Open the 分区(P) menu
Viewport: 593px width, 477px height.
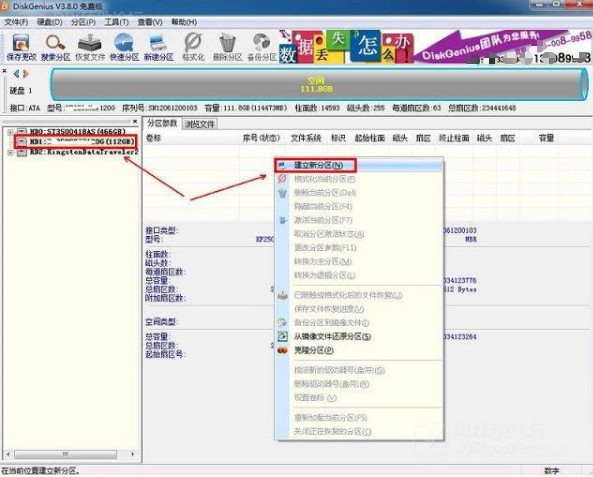(83, 22)
